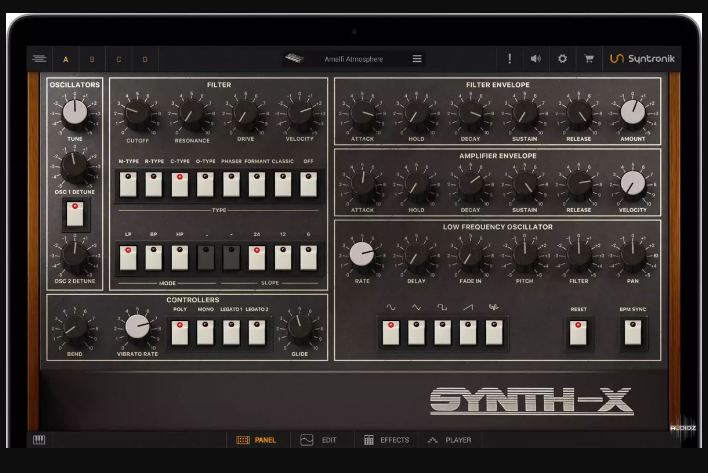This screenshot has width=708, height=473.
Task: Click the filter envelope AMOUNT knob
Action: 633,113
